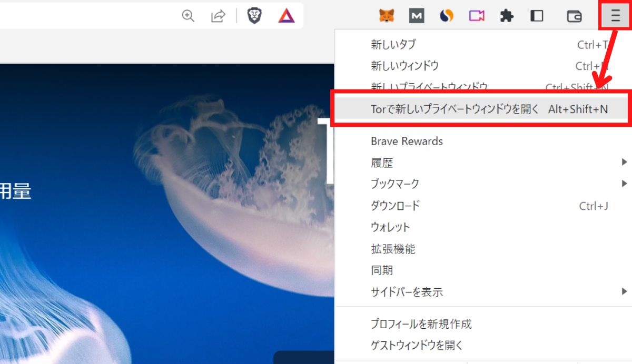Open the screen recorder extension icon
This screenshot has width=632, height=364.
click(x=476, y=16)
